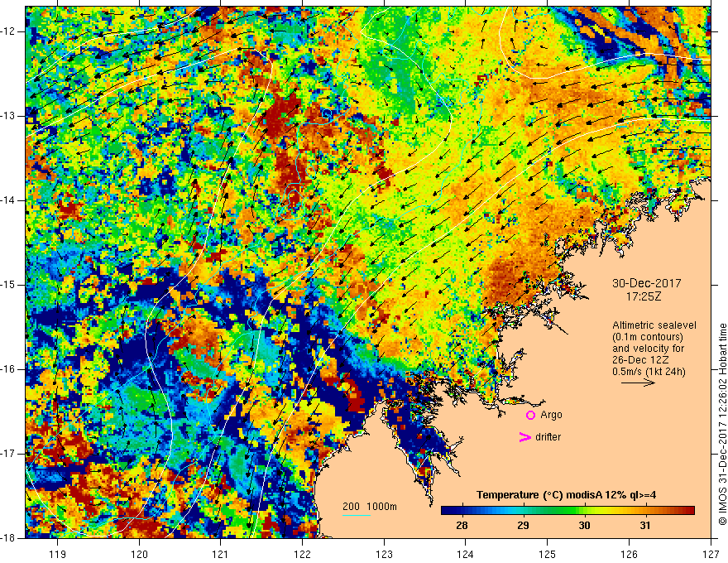Click the 'Temperature (°C) modisA 12% ql>=4' title
This screenshot has height=563, width=728.
pos(566,495)
